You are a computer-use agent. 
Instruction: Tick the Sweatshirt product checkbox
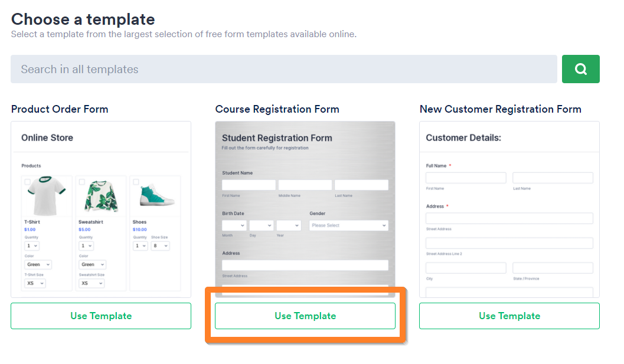pyautogui.click(x=82, y=182)
